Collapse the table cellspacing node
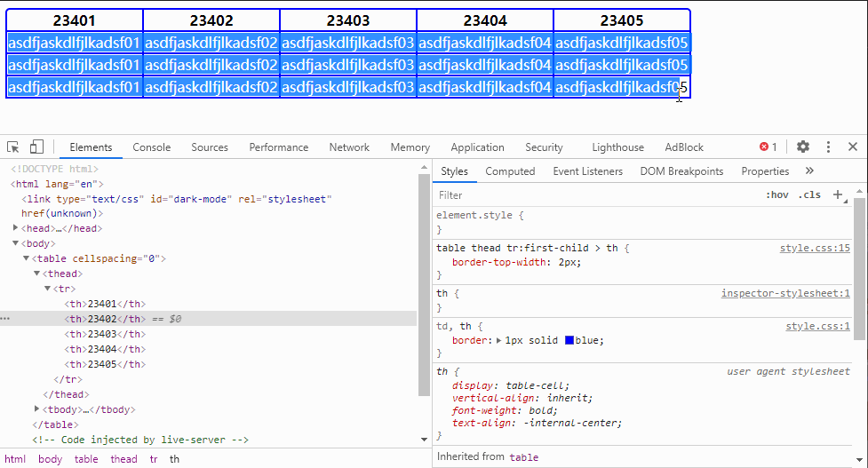The image size is (868, 468). [26, 258]
